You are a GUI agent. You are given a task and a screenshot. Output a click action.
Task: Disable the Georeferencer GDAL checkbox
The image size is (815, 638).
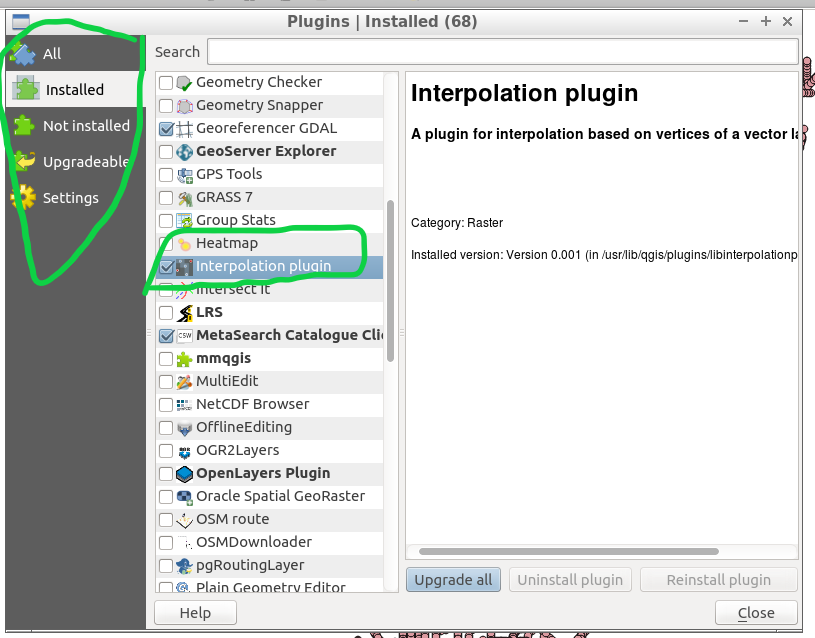click(166, 129)
